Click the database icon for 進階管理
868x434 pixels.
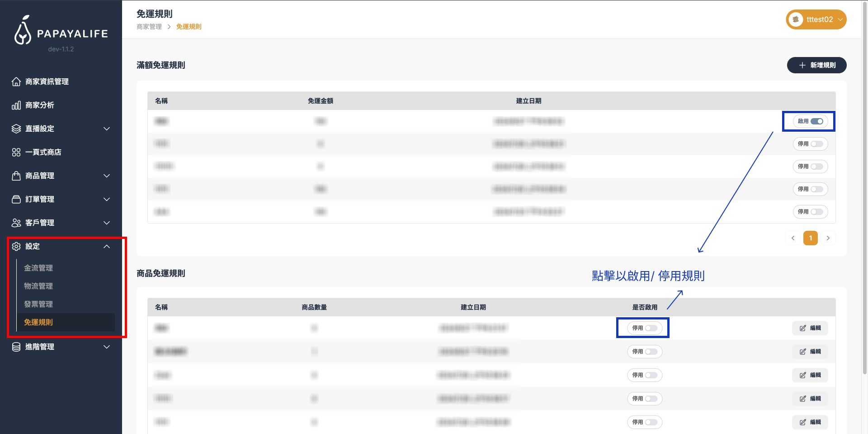click(x=16, y=347)
